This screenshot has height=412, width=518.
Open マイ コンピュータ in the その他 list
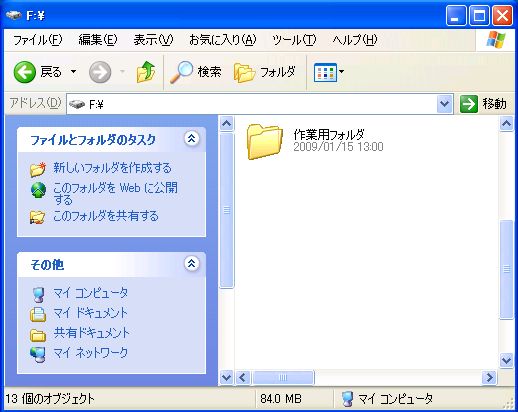[90, 293]
